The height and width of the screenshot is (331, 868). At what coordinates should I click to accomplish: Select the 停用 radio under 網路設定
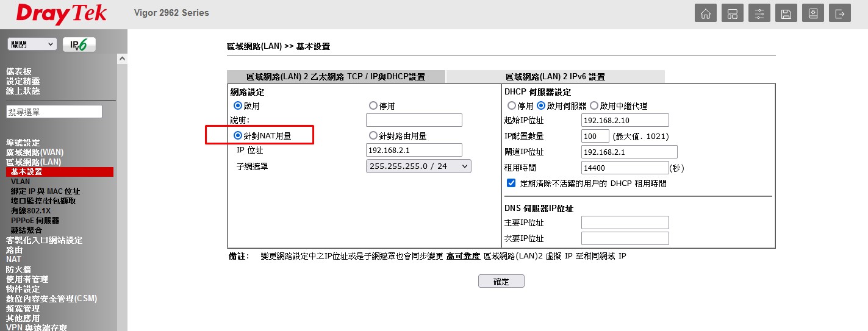click(x=373, y=106)
